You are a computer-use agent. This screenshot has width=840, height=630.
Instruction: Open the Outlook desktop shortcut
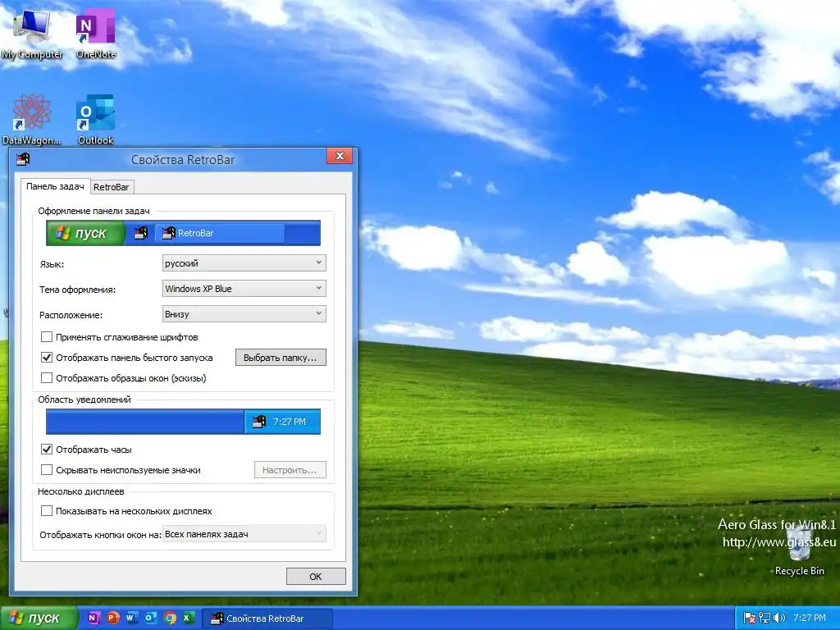pyautogui.click(x=96, y=120)
